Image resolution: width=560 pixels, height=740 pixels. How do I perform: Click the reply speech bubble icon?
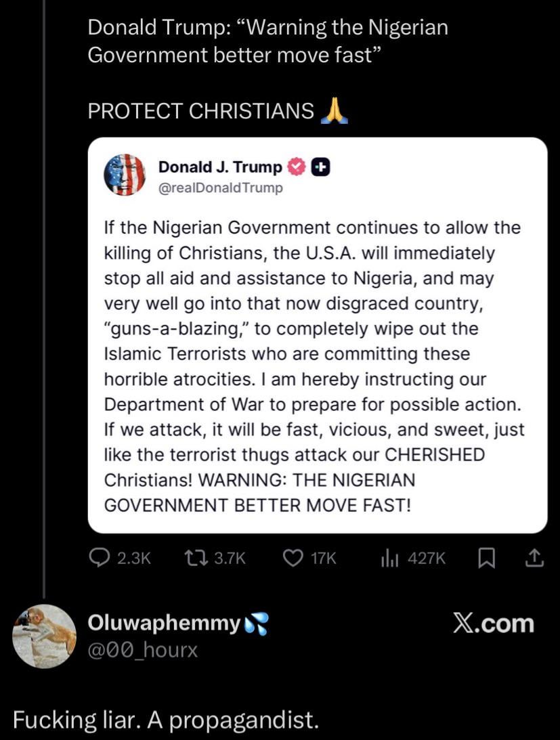coord(99,557)
